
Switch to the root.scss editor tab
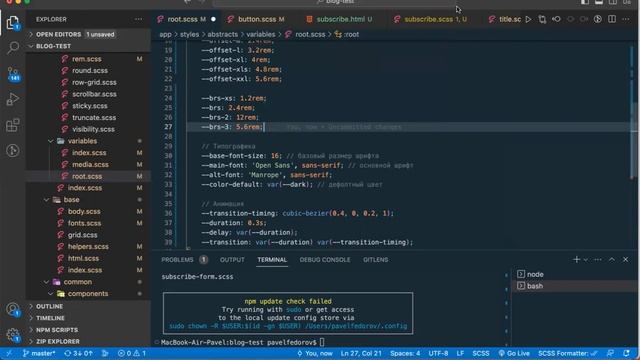186,19
